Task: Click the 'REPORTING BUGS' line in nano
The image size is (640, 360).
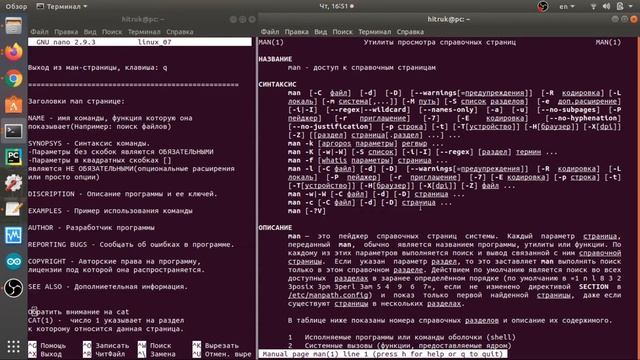Action: [131, 244]
